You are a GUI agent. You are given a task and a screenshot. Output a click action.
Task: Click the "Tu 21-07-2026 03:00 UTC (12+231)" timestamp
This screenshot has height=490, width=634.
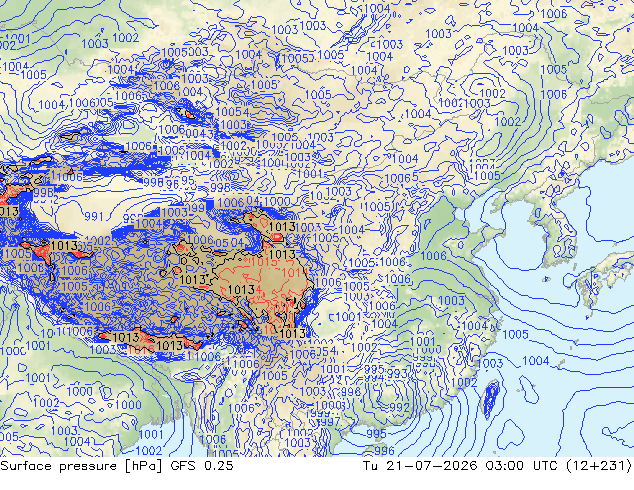(497, 466)
